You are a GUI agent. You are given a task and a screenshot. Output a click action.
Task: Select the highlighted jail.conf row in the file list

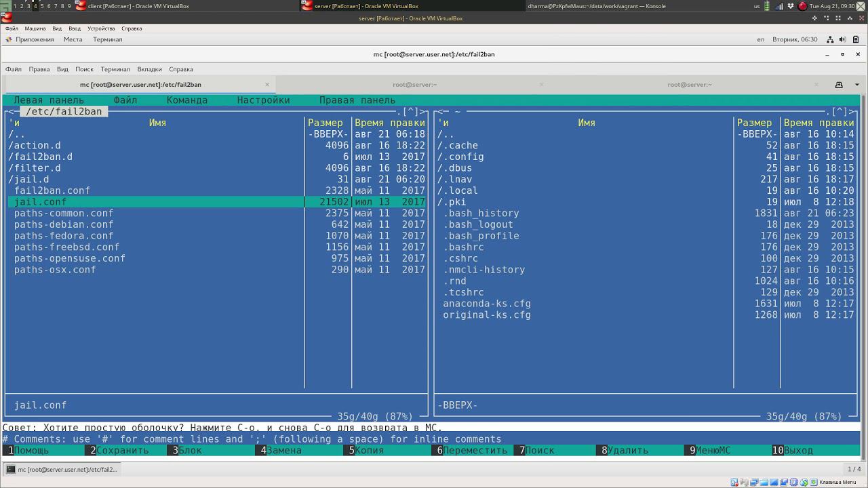pos(217,202)
